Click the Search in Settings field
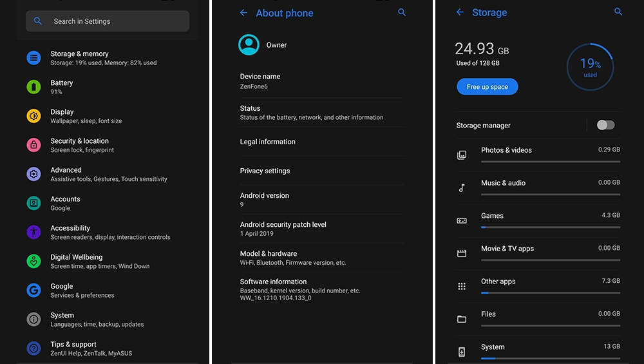This screenshot has width=644, height=364. (x=108, y=21)
